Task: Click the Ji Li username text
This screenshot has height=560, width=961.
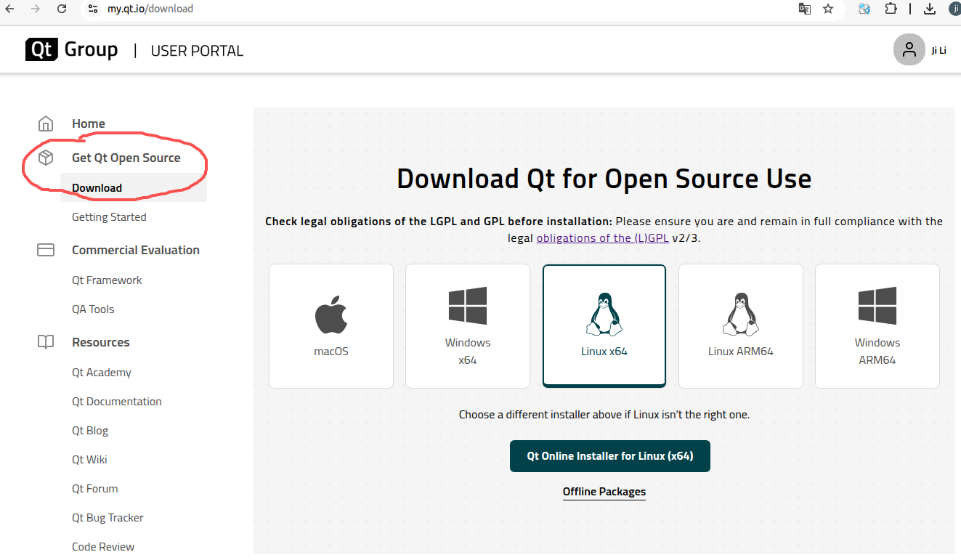Action: [938, 50]
